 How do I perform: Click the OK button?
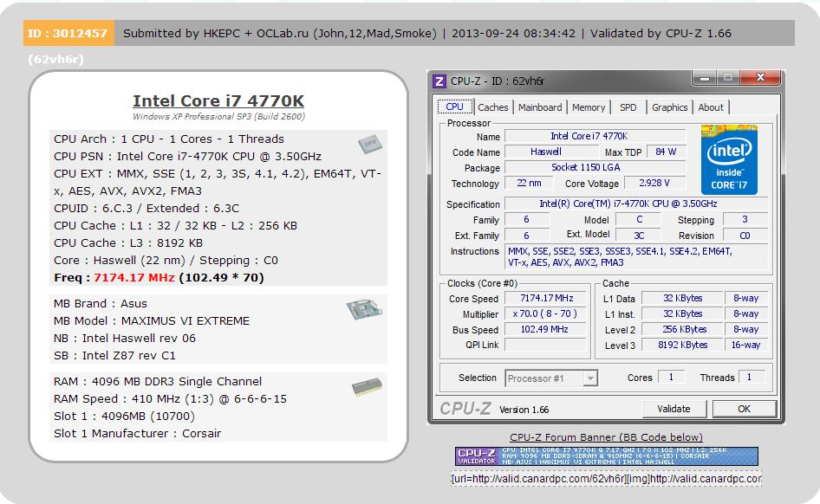[745, 409]
